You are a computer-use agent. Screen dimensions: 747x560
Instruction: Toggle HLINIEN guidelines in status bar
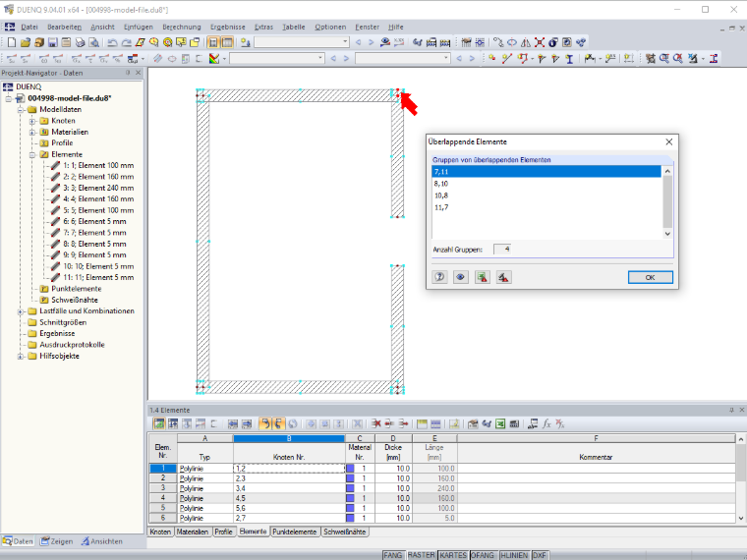click(514, 555)
